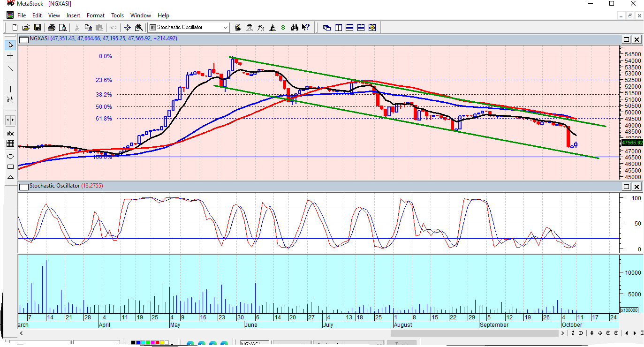Click the crosshair target icon in top toolbar
Image resolution: width=644 pixels, height=347 pixels.
(x=127, y=28)
